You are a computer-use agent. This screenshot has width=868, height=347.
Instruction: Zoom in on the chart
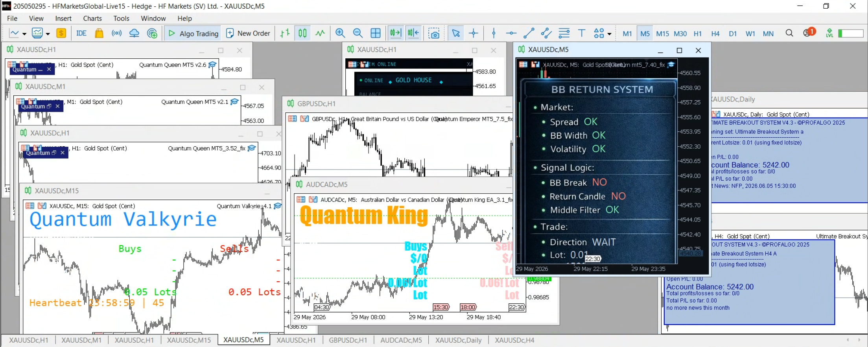340,33
